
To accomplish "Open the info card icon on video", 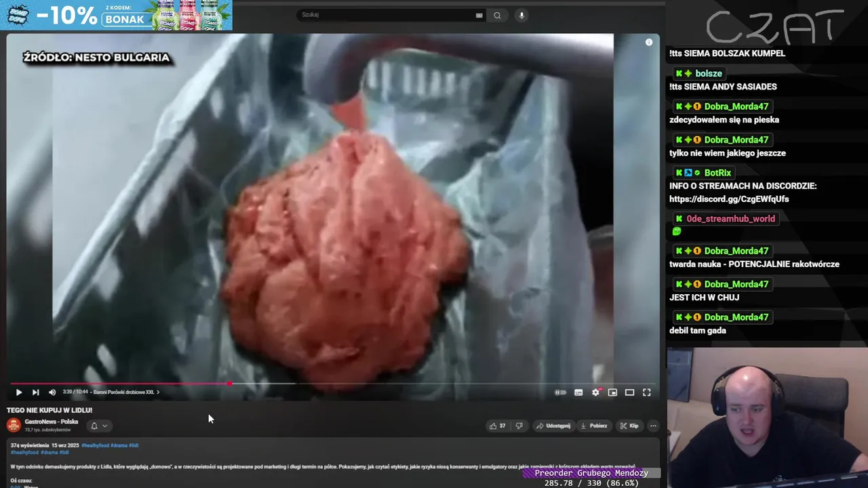I will click(649, 42).
